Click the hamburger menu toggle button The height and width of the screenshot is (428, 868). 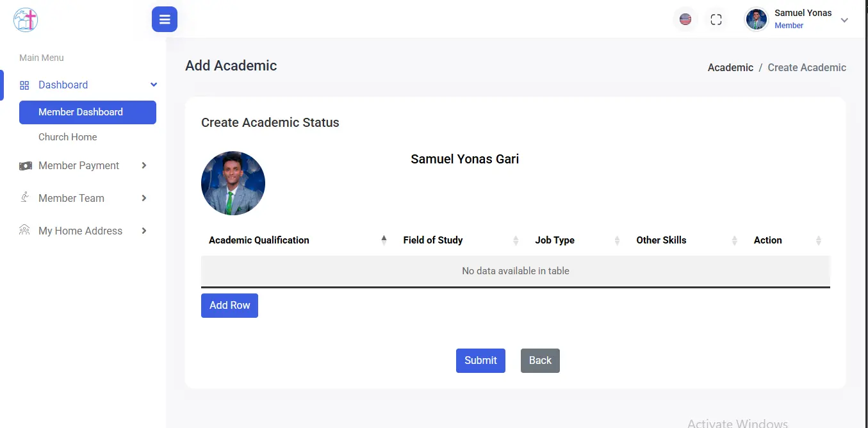[165, 19]
